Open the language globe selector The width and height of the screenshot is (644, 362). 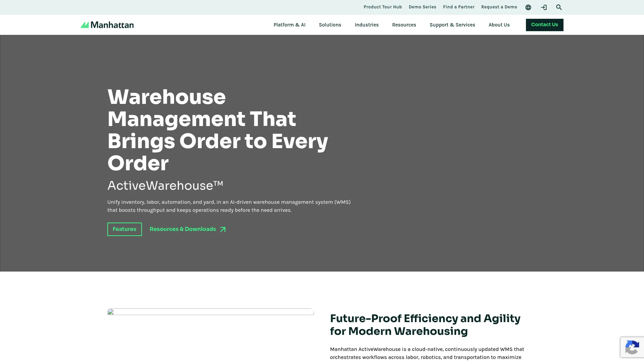(x=528, y=7)
